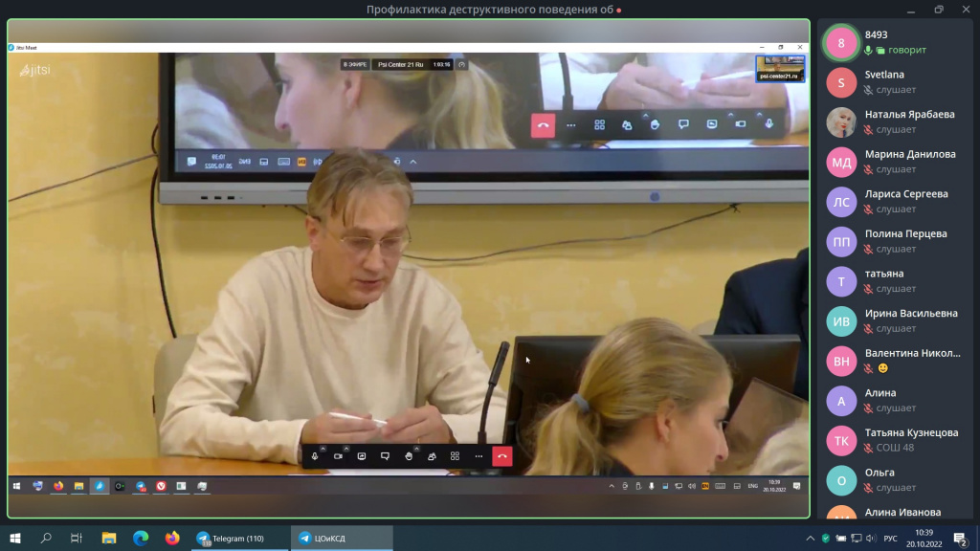Click the ИВ avatar circle

point(841,321)
